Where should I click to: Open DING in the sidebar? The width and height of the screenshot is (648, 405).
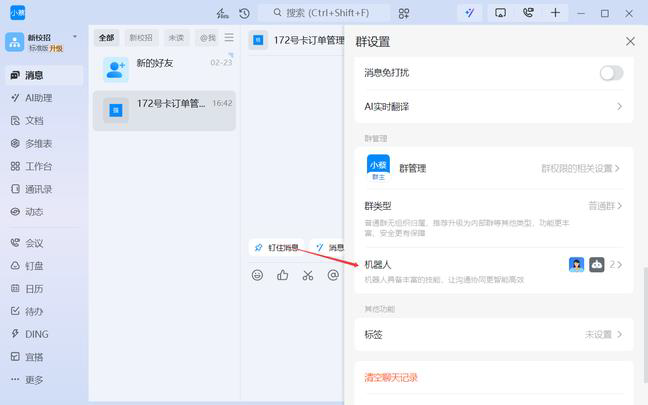click(x=44, y=334)
